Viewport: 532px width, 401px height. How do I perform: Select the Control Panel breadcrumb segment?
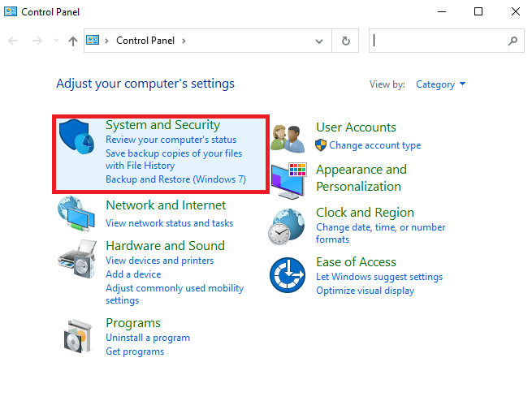click(x=145, y=41)
